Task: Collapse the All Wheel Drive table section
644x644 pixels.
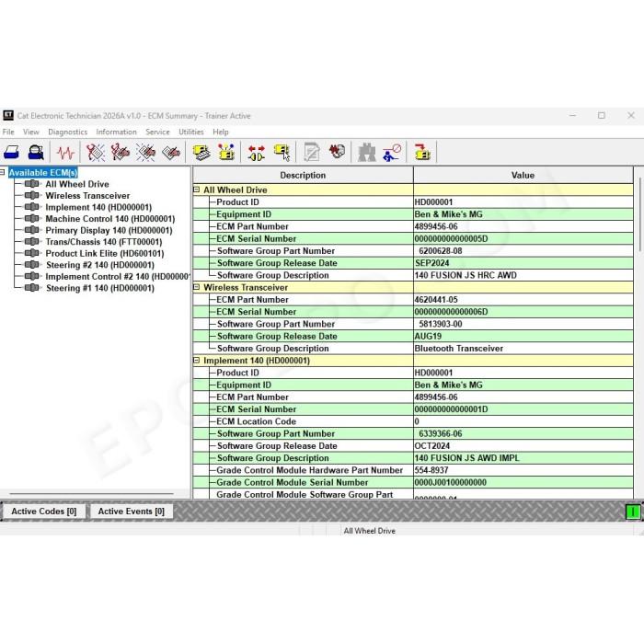Action: [x=196, y=190]
